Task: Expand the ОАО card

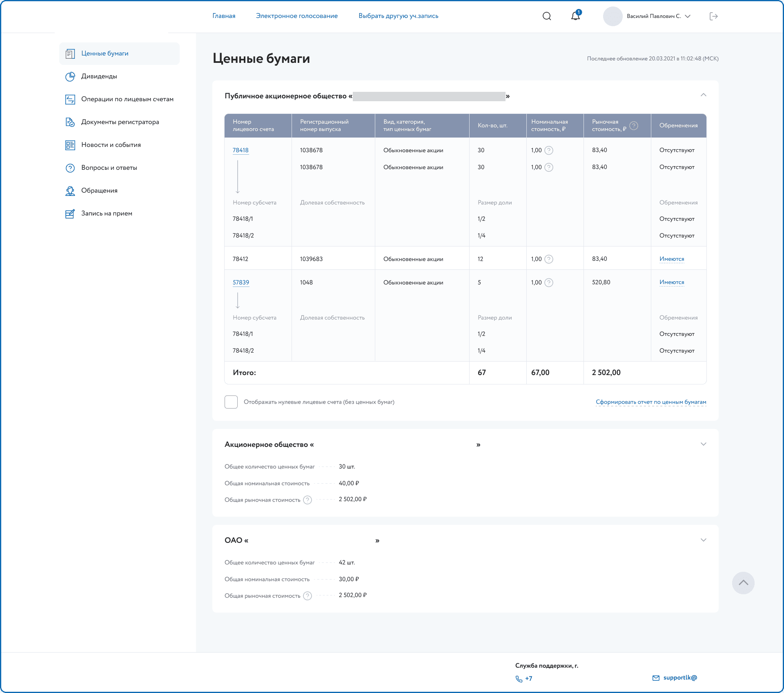Action: coord(703,540)
